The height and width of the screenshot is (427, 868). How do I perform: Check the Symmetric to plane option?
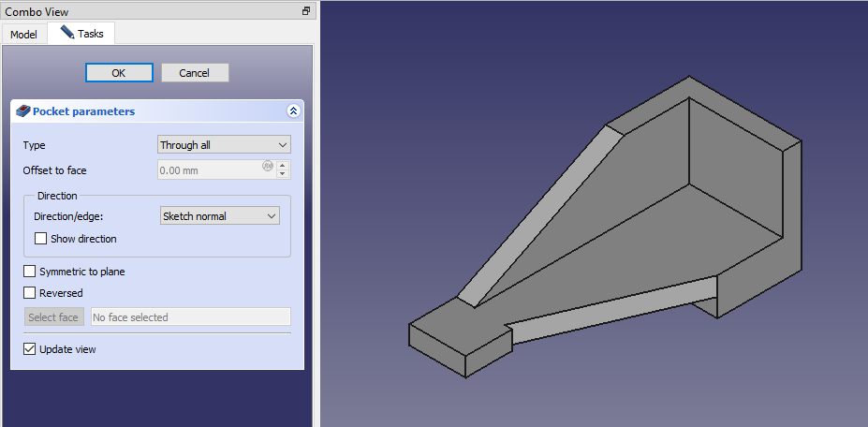tap(29, 272)
